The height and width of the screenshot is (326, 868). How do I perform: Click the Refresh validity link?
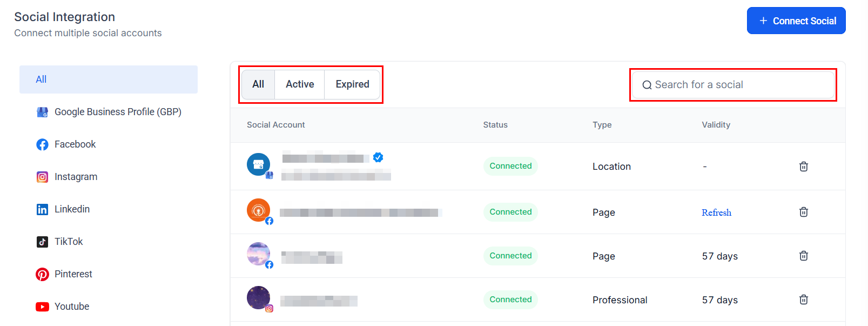click(x=717, y=212)
